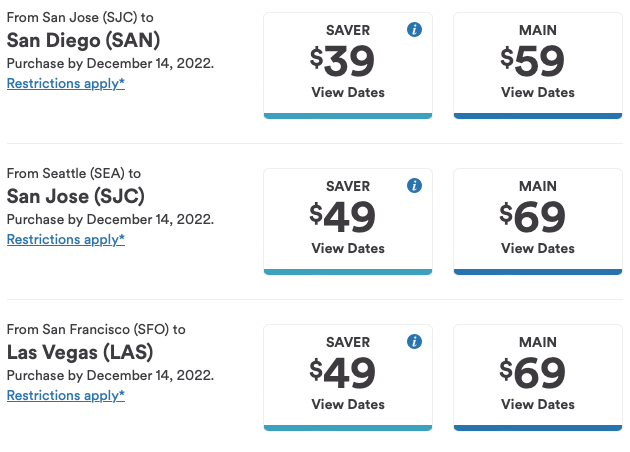The image size is (630, 452).
Task: Open info icon on Seattle–San Jose Saver card
Action: [x=415, y=186]
